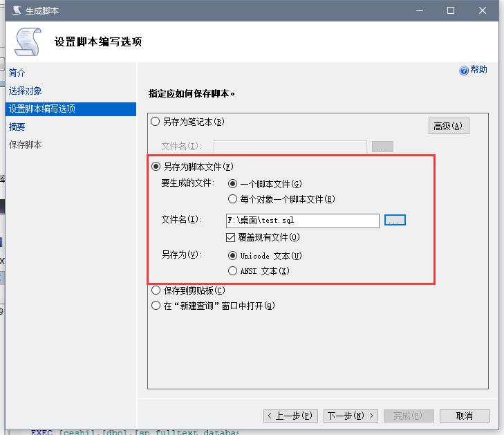The height and width of the screenshot is (435, 504).
Task: Go to 简介 wizard page
Action: pyautogui.click(x=17, y=73)
